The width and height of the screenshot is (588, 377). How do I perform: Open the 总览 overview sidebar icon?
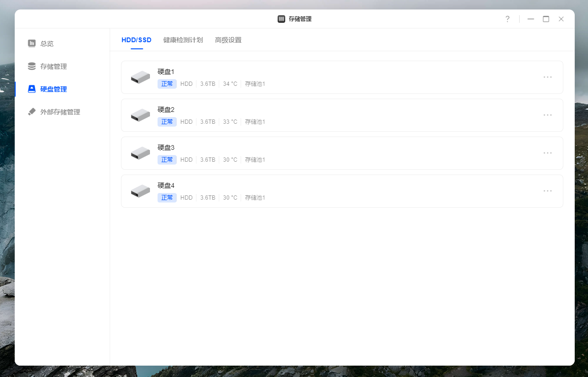pyautogui.click(x=32, y=43)
